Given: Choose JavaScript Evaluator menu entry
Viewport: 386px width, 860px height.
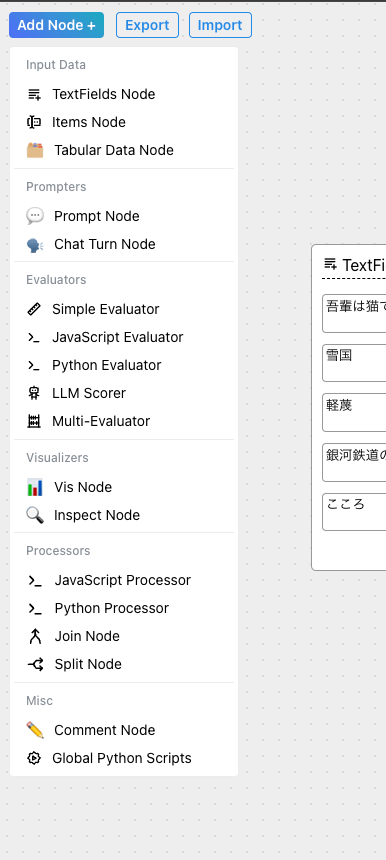Looking at the screenshot, I should click(x=124, y=337).
